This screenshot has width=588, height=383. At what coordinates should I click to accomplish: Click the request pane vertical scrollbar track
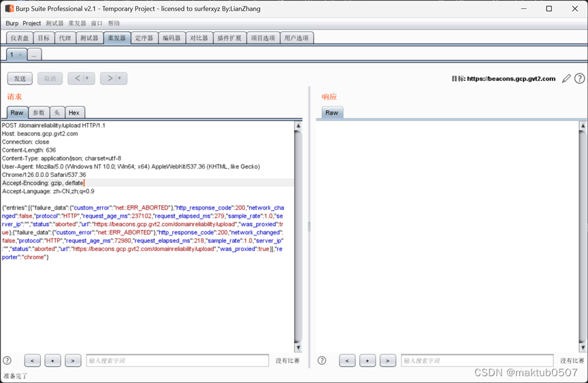(x=298, y=237)
